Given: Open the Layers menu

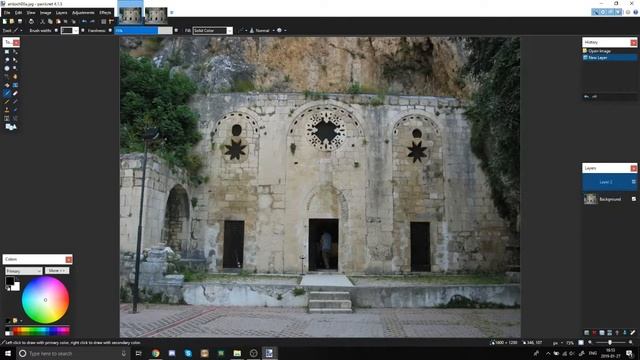Looking at the screenshot, I should (x=61, y=13).
